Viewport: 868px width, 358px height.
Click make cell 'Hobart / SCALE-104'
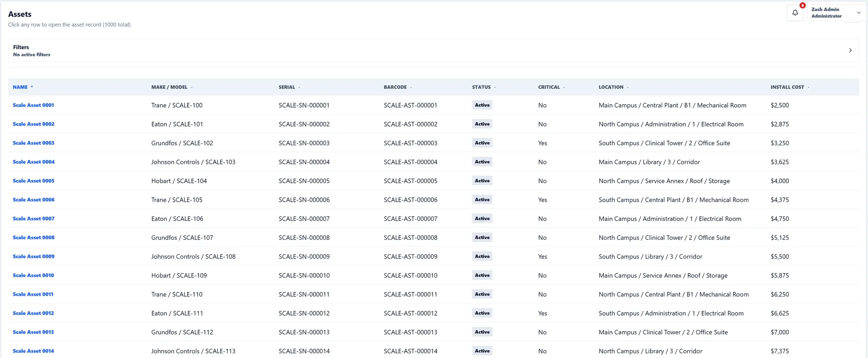click(179, 181)
